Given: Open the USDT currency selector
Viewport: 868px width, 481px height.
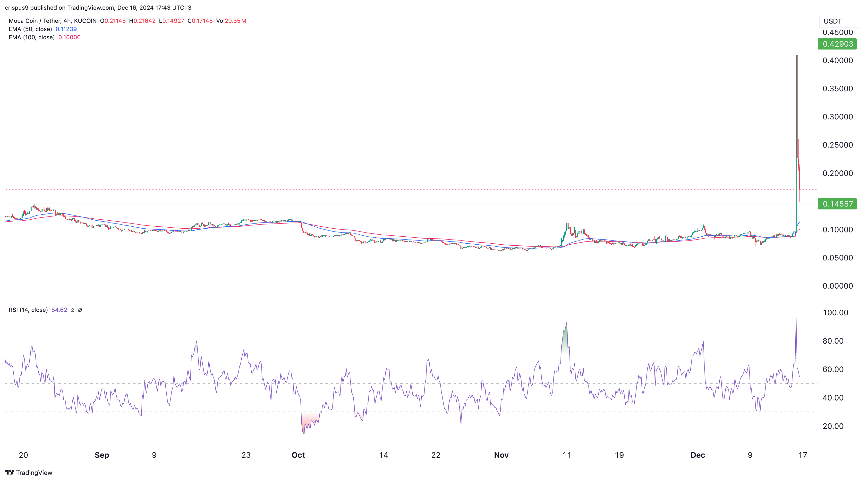Looking at the screenshot, I should (840, 21).
